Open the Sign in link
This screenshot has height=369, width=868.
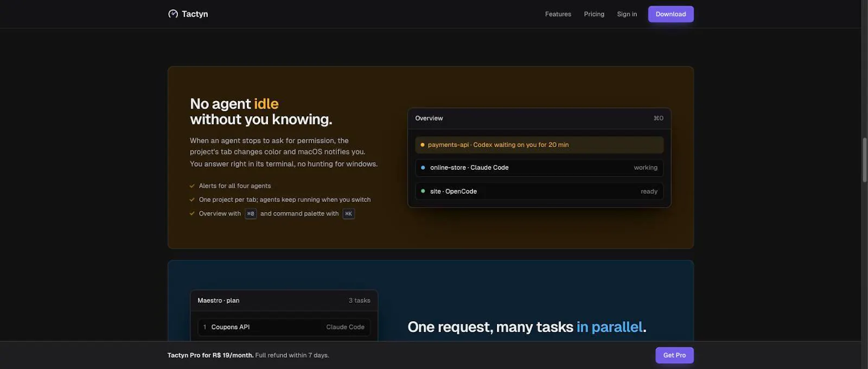[627, 14]
